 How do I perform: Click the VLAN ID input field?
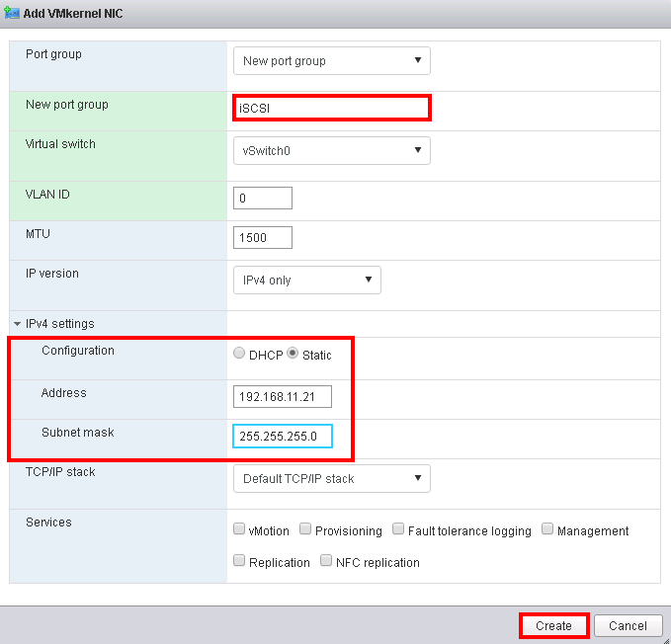point(263,199)
